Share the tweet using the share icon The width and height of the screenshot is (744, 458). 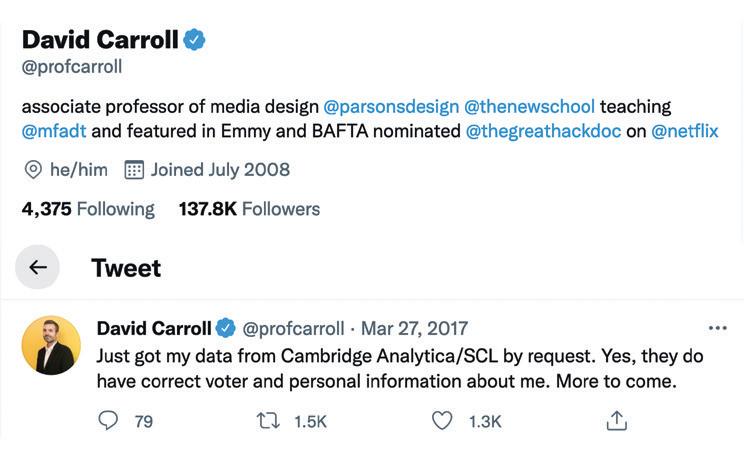[x=617, y=421]
